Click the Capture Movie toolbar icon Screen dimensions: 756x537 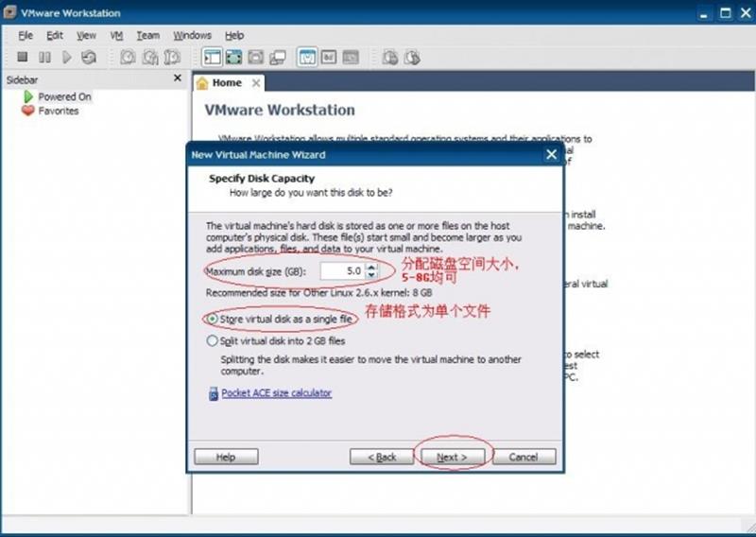(390, 58)
